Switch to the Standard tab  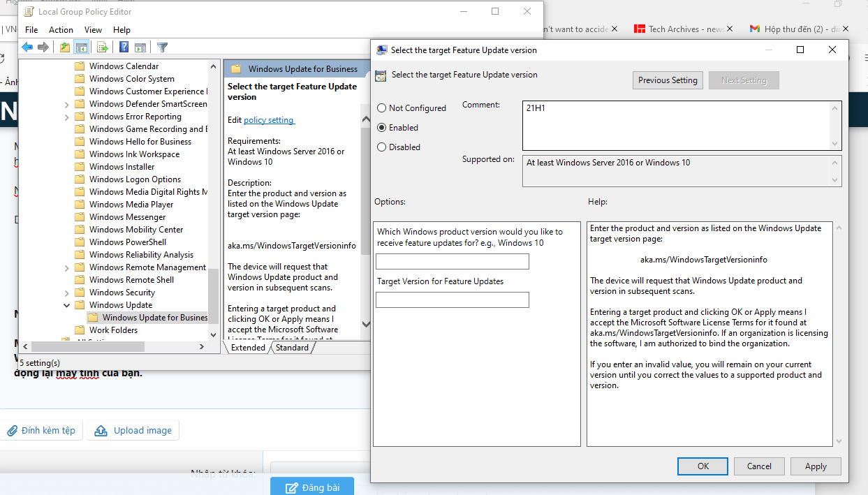tap(292, 348)
